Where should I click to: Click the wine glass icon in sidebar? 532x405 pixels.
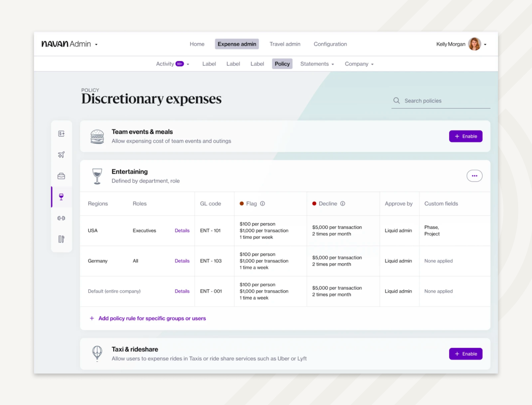61,197
